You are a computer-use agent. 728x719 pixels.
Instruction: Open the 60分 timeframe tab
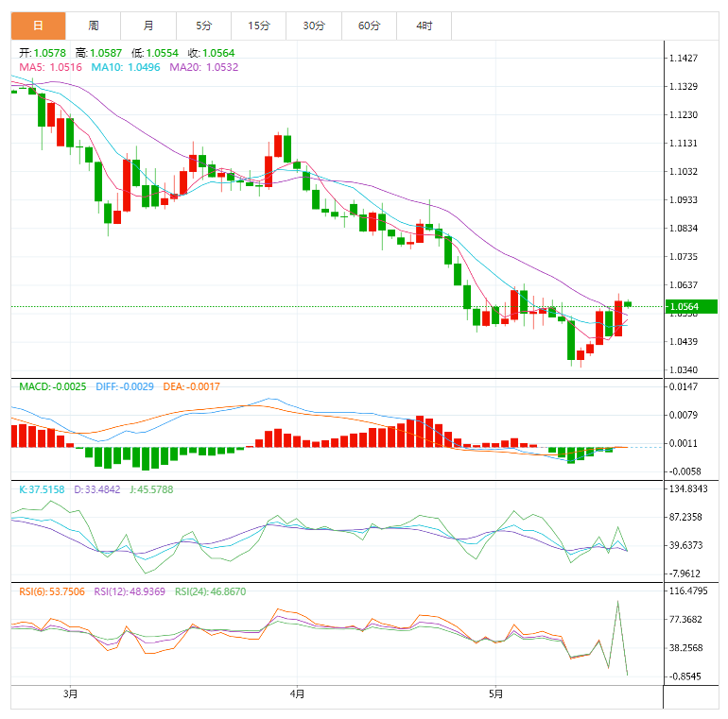[x=369, y=26]
